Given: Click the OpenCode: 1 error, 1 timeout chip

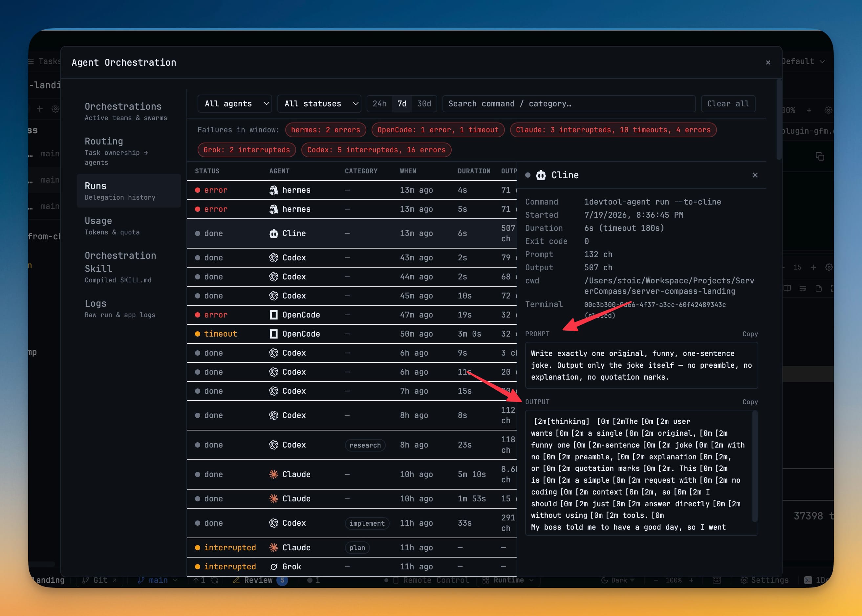Looking at the screenshot, I should click(x=438, y=130).
